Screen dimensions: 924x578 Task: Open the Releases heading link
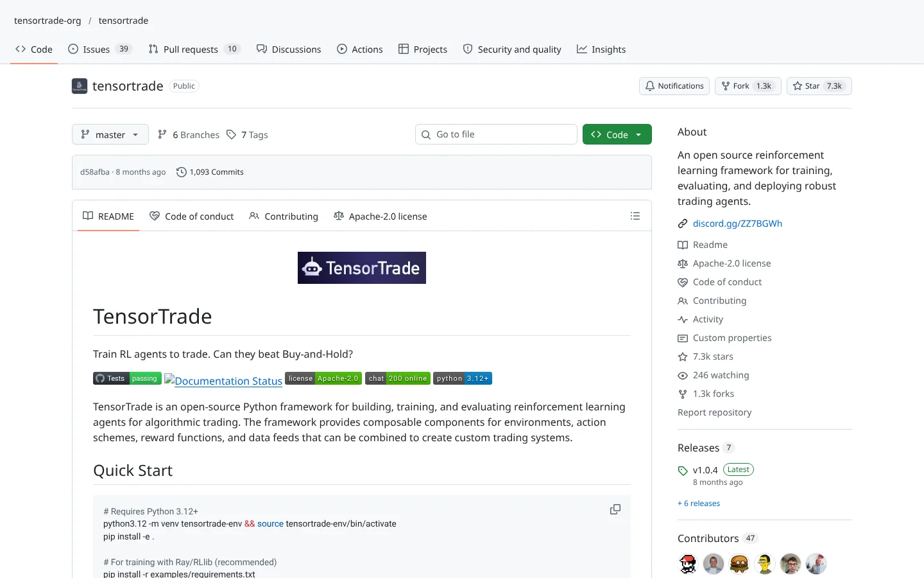(x=706, y=448)
